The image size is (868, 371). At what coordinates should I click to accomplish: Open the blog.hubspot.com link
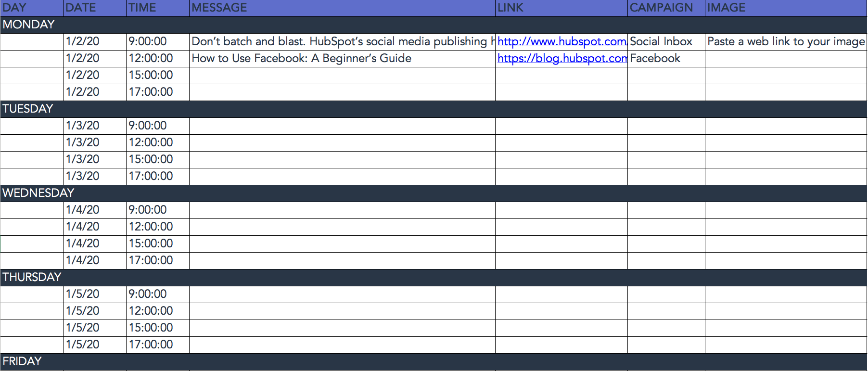click(x=562, y=59)
